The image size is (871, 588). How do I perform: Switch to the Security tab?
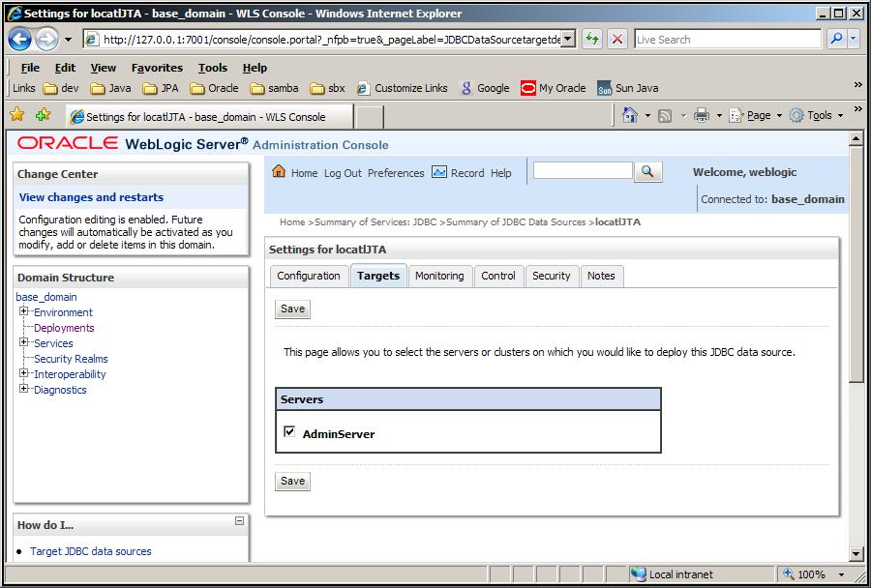point(552,276)
